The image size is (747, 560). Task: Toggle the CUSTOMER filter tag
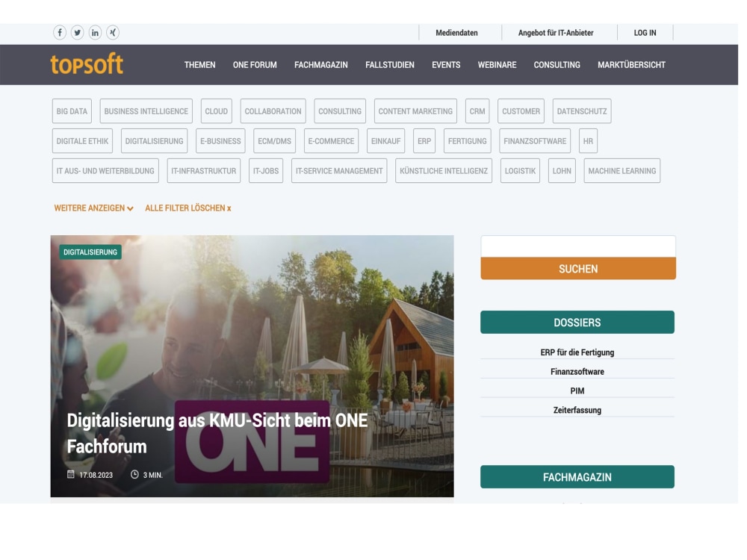pyautogui.click(x=521, y=111)
